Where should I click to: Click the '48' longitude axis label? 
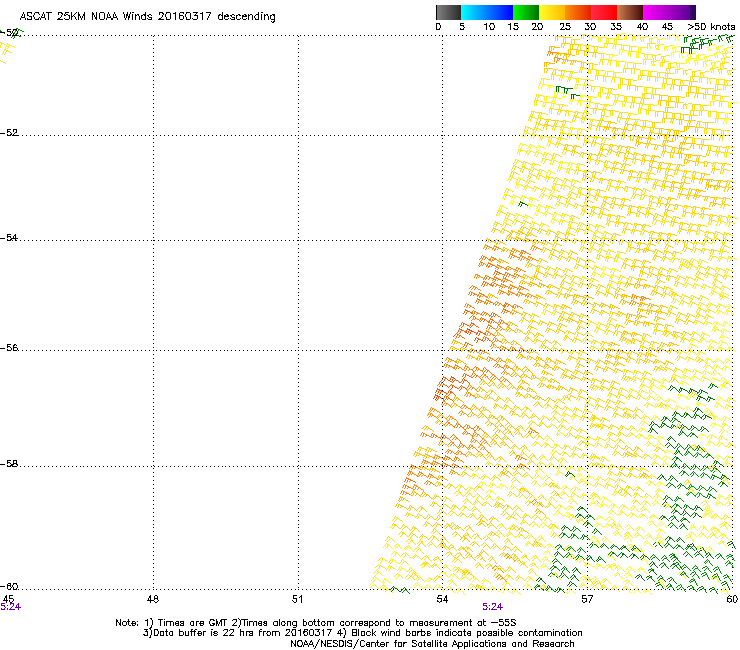pyautogui.click(x=153, y=599)
